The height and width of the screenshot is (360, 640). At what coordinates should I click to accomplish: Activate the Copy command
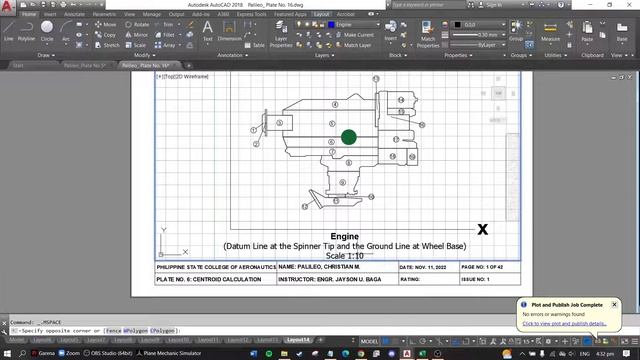tap(105, 35)
